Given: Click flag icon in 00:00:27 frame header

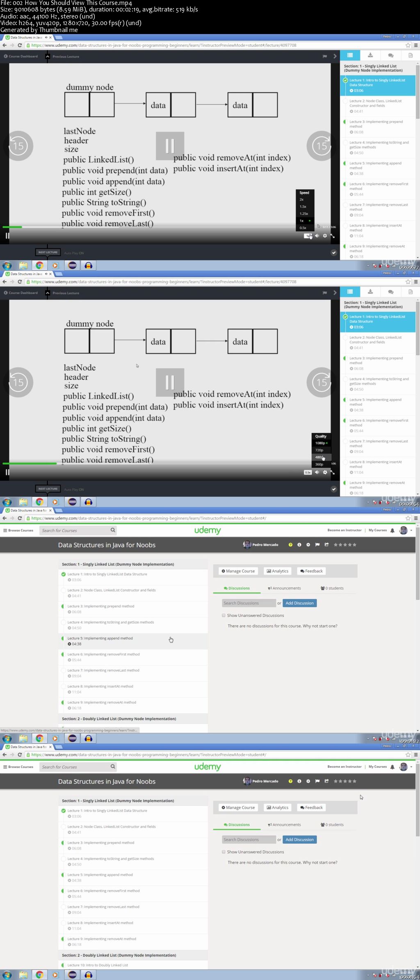Looking at the screenshot, I should [325, 56].
